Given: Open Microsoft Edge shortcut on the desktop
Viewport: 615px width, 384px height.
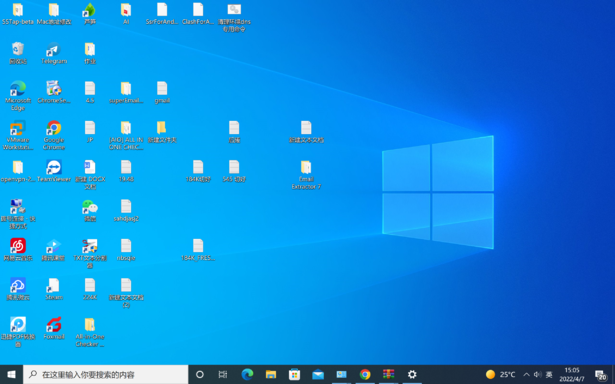Looking at the screenshot, I should [18, 96].
